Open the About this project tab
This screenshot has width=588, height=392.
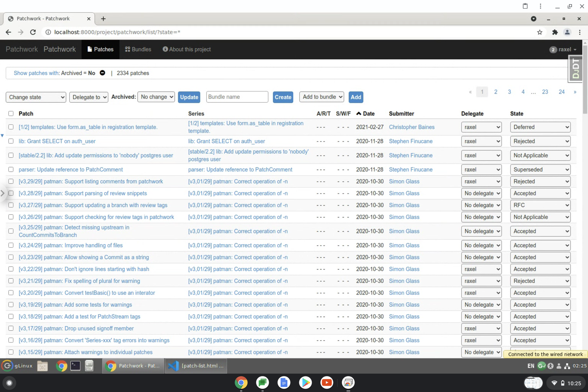coord(187,49)
